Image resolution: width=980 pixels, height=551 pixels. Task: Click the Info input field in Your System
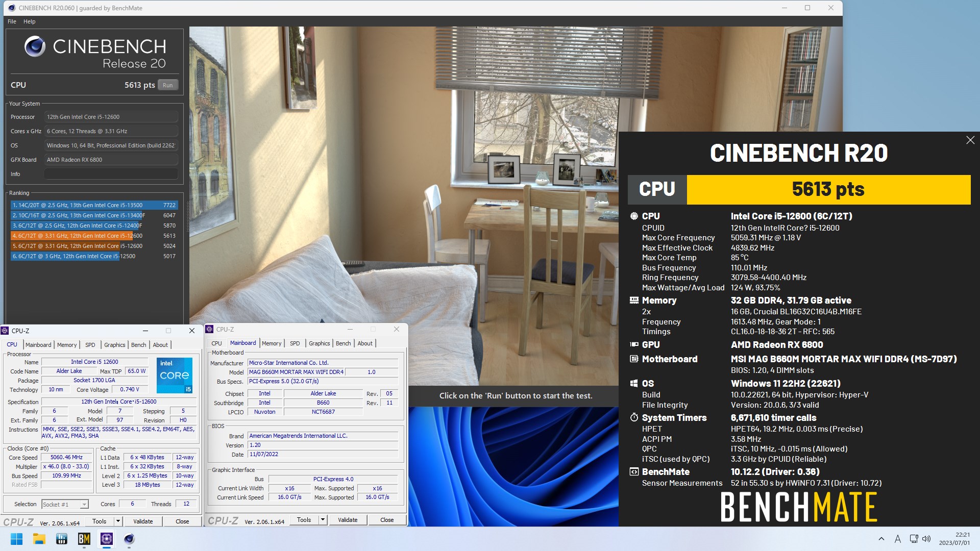111,174
